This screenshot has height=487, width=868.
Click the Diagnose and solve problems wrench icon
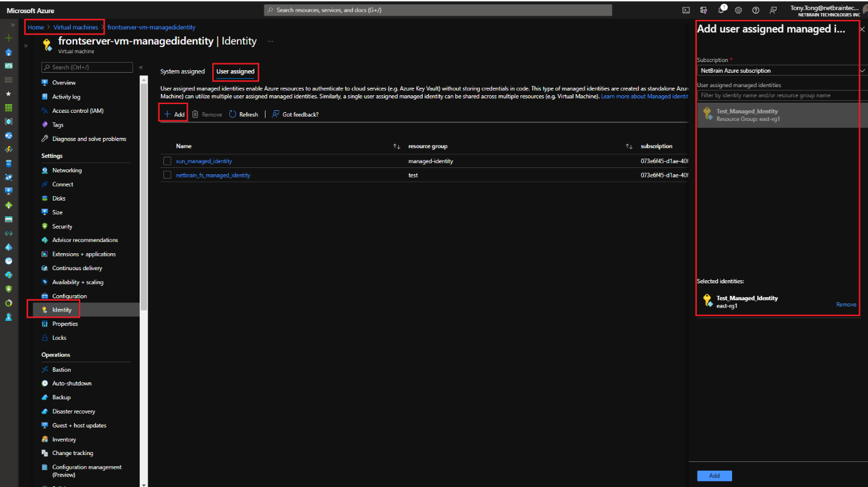pyautogui.click(x=44, y=139)
